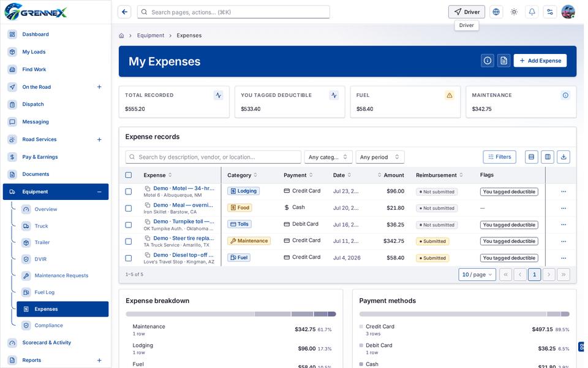
Task: Click the document icon beside Add Expense
Action: coord(503,61)
